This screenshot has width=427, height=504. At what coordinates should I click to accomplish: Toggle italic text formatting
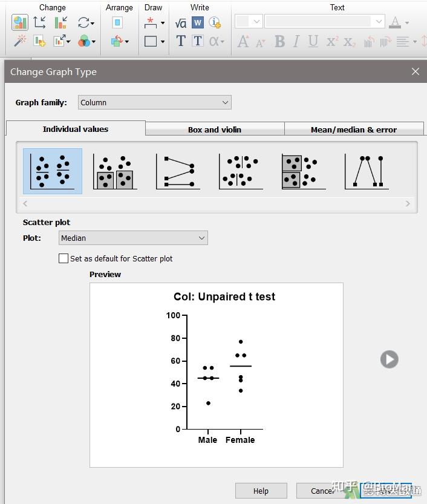pos(296,41)
